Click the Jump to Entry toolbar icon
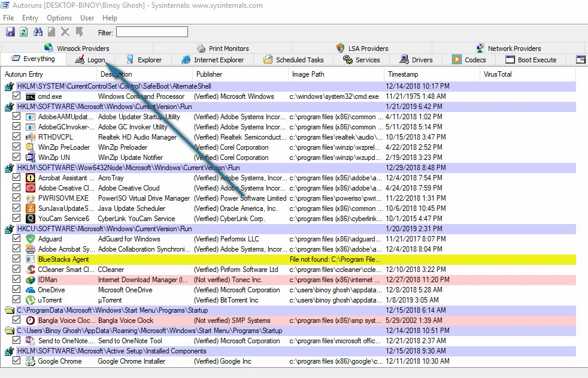 tap(79, 32)
